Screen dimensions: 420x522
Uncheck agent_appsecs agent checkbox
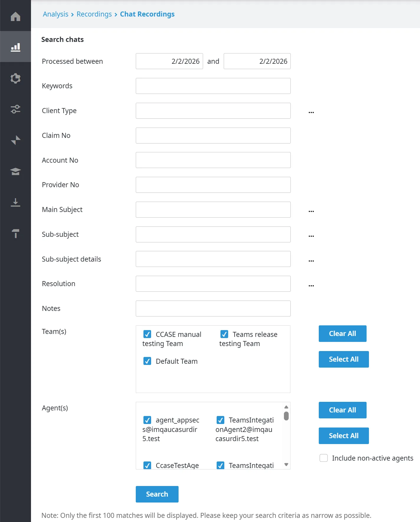[147, 420]
